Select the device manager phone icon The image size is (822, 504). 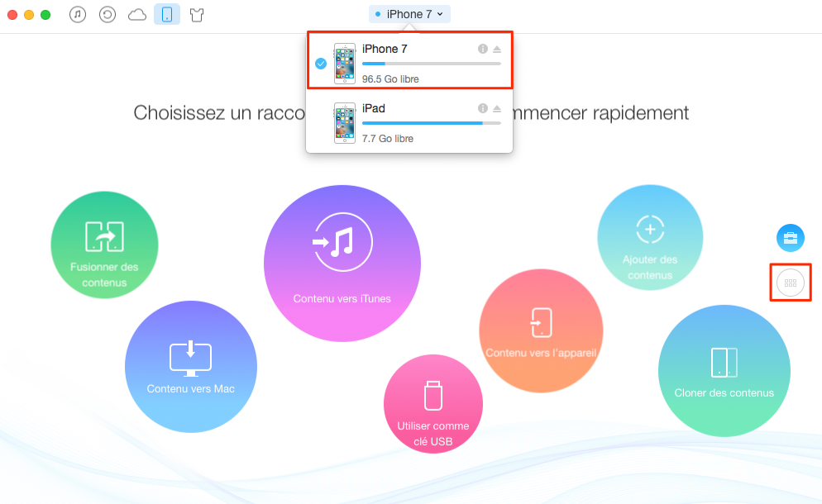point(167,15)
